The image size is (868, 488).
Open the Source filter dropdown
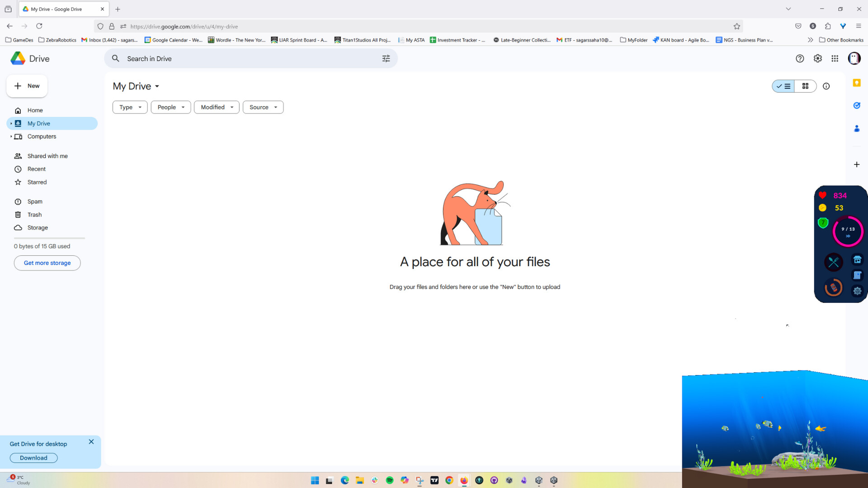click(263, 107)
